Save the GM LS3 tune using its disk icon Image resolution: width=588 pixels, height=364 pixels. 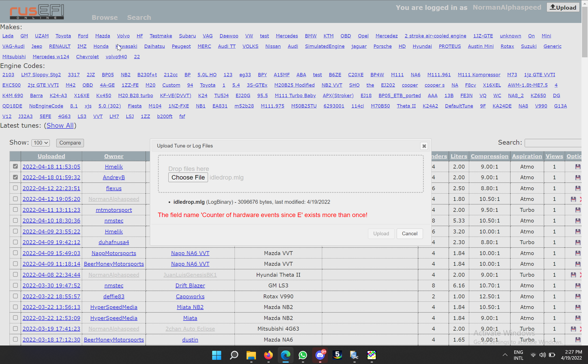[578, 285]
